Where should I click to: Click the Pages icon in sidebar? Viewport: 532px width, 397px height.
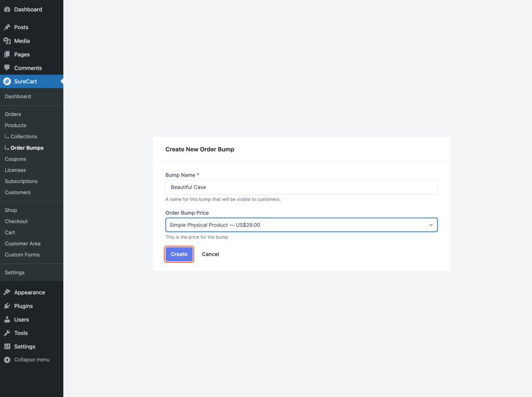7,54
